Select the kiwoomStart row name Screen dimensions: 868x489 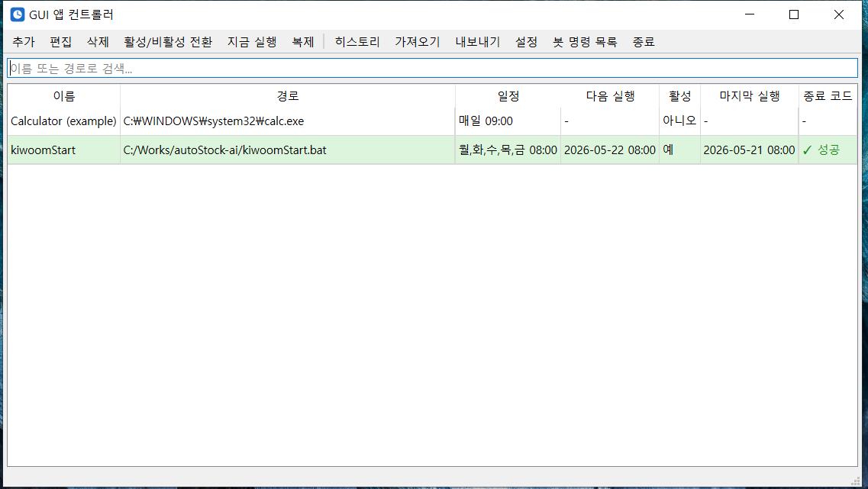[x=63, y=150]
